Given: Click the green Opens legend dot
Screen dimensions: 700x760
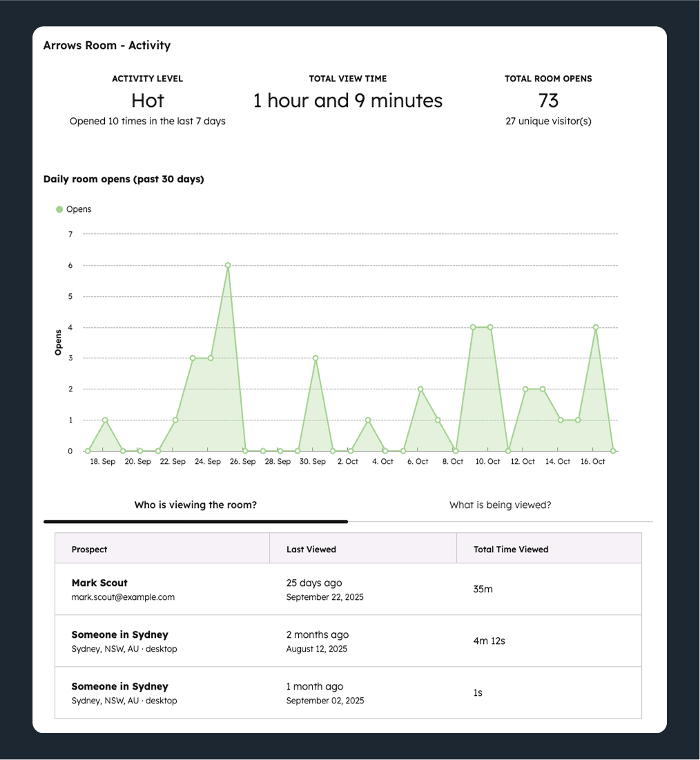Looking at the screenshot, I should (59, 209).
